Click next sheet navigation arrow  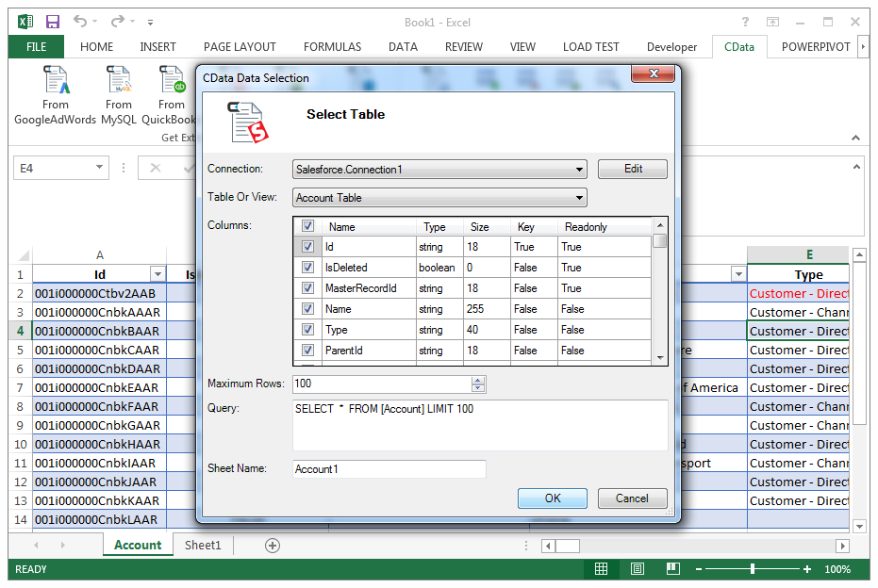(x=62, y=545)
